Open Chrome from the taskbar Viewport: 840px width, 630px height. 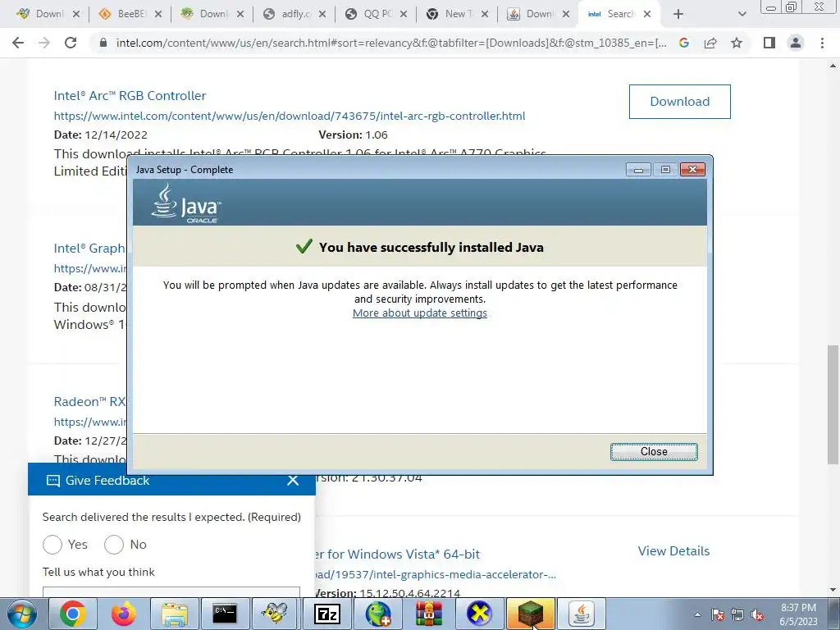(73, 614)
